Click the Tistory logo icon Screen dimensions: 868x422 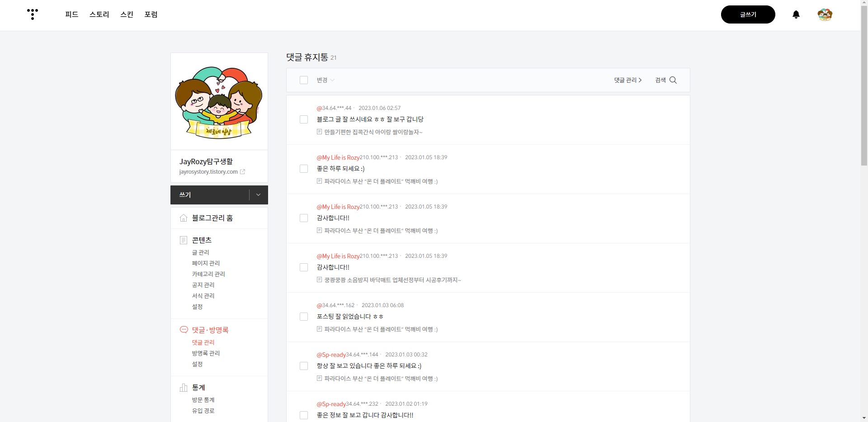click(33, 14)
